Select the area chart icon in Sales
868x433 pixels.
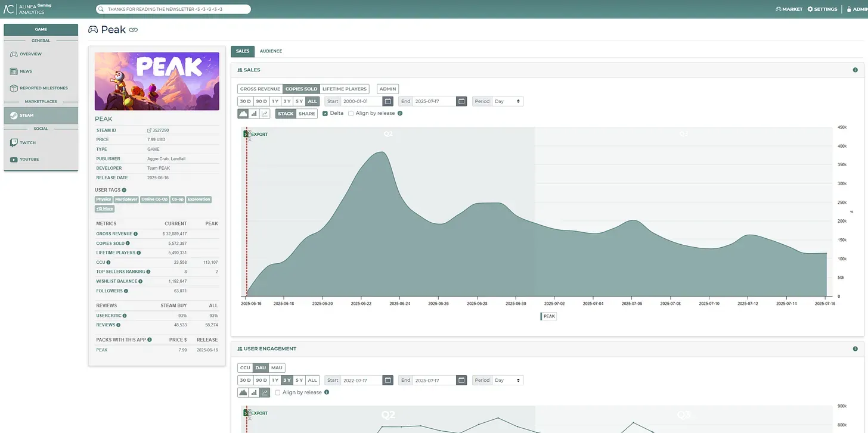tap(243, 113)
